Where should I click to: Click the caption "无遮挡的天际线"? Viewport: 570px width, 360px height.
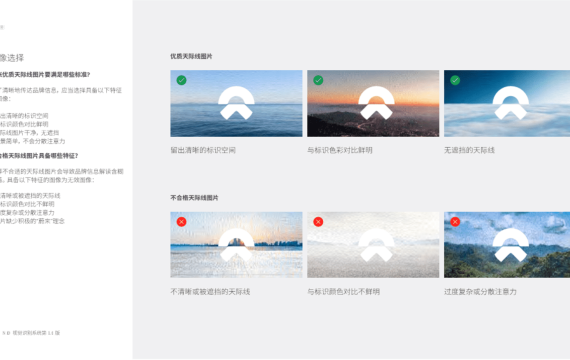click(x=469, y=150)
